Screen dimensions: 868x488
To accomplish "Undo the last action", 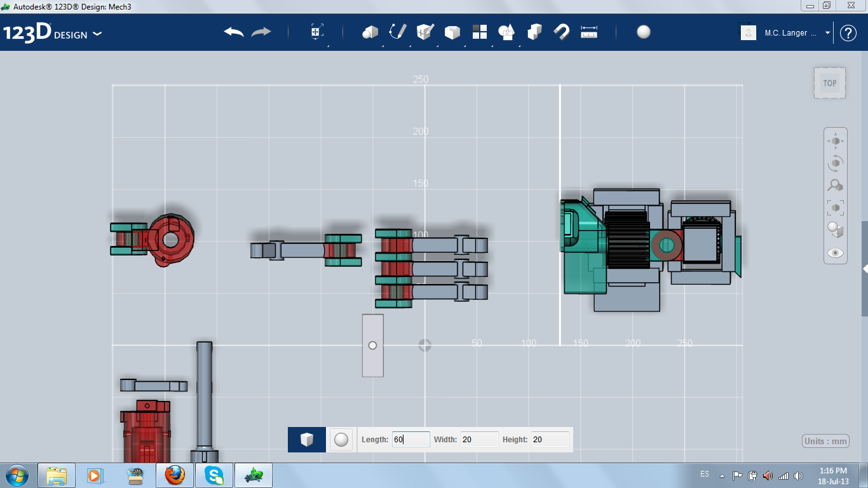I will coord(234,32).
